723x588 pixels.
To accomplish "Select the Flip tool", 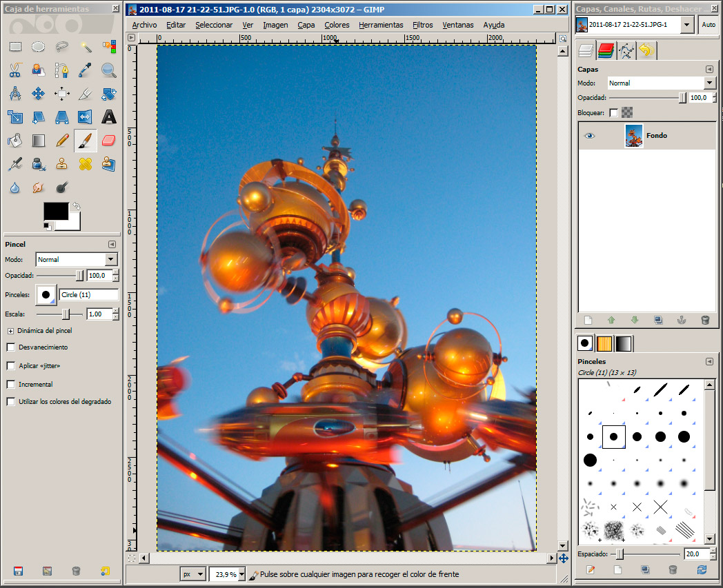I will click(x=86, y=117).
